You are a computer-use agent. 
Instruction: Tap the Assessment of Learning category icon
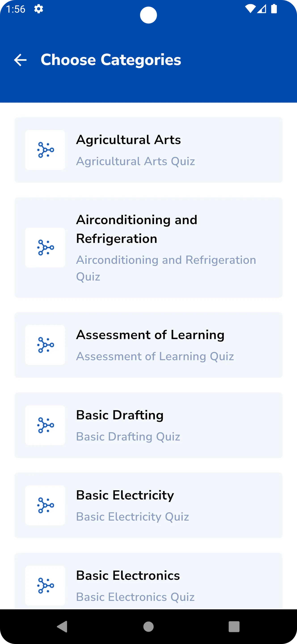point(45,345)
